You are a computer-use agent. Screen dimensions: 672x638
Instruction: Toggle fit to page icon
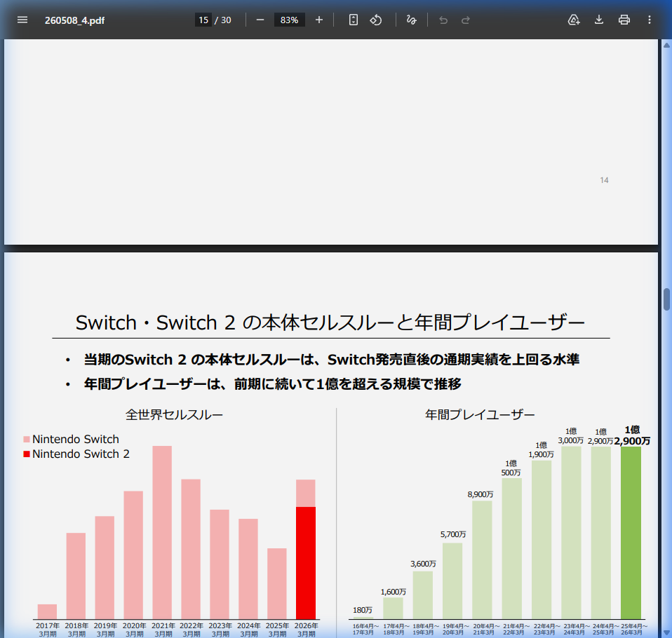[353, 20]
